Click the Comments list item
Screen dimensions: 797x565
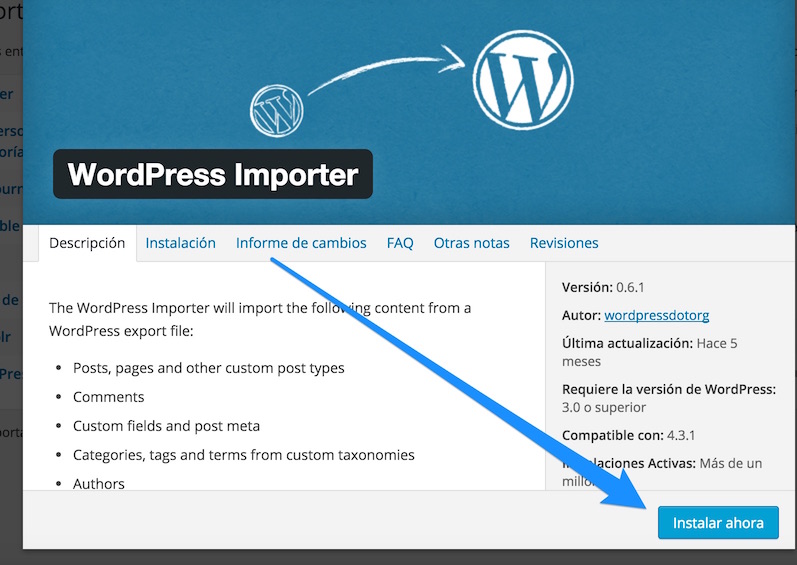(109, 397)
